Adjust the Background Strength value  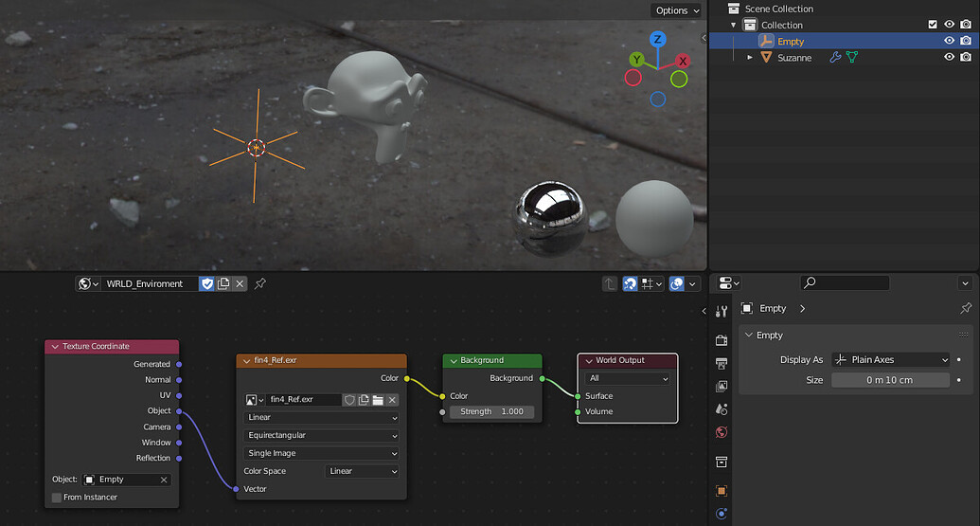[x=491, y=411]
